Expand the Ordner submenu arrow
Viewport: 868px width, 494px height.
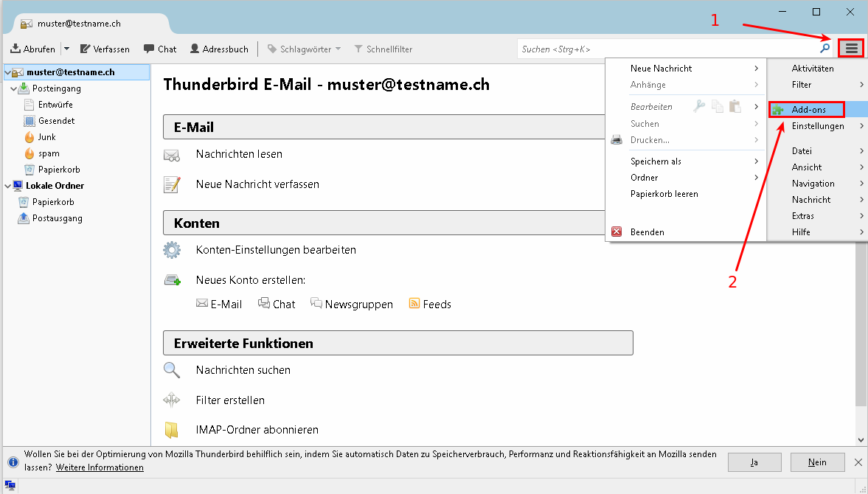756,177
